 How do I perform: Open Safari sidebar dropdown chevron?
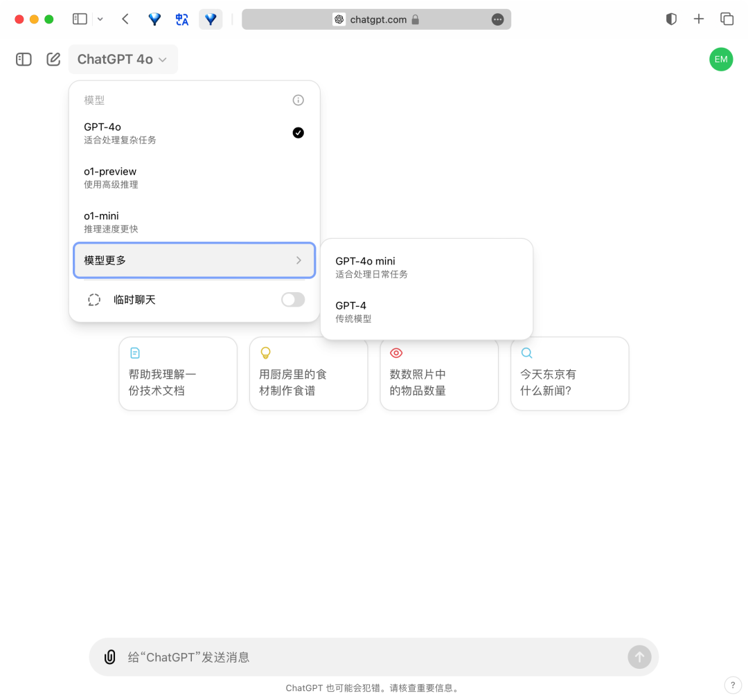pyautogui.click(x=100, y=19)
